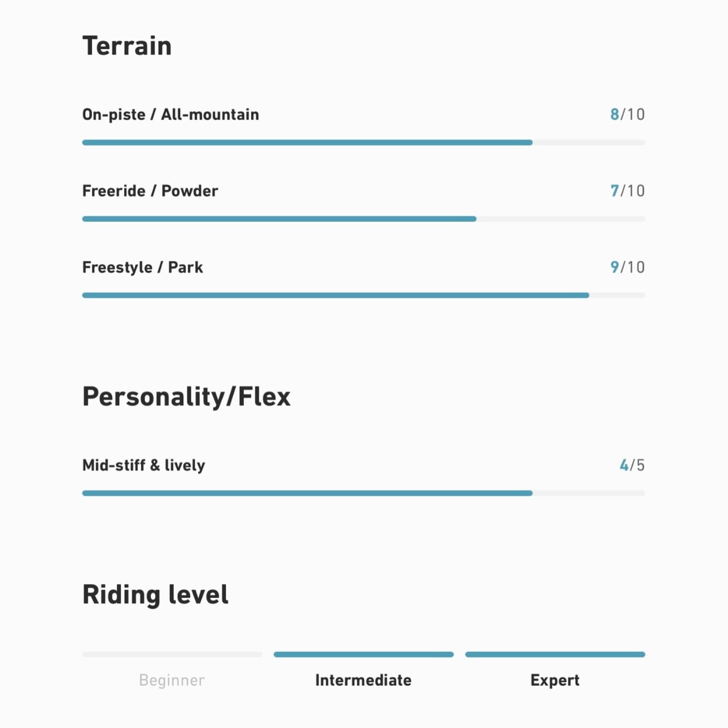
Task: Select the Mid-stiff & lively label
Action: tap(144, 465)
